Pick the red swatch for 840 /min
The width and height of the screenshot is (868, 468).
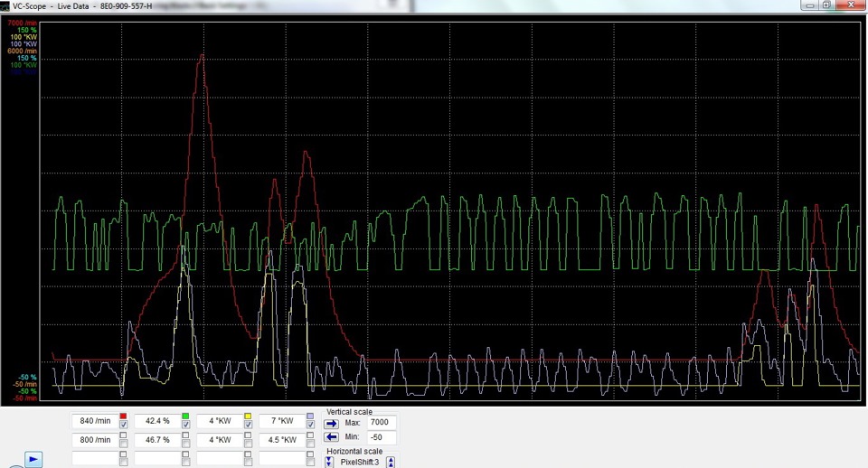(x=124, y=416)
